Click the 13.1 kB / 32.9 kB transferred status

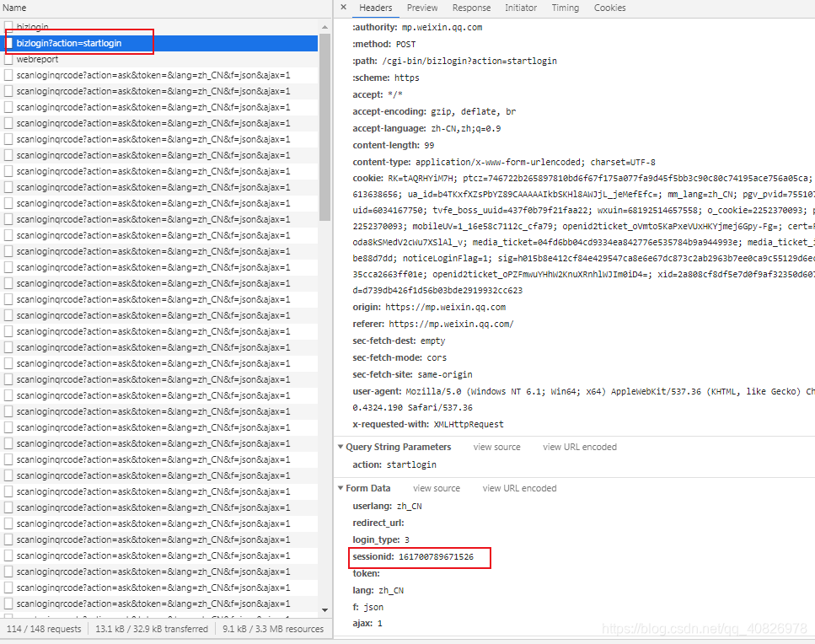point(151,629)
